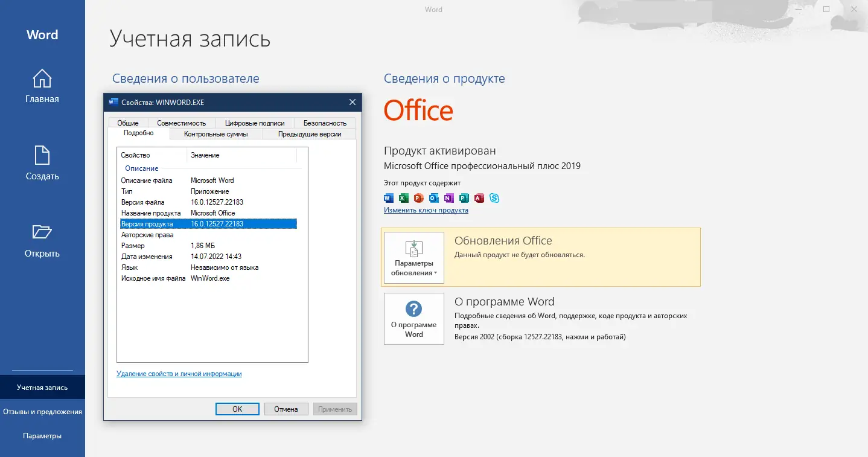This screenshot has height=457, width=868.
Task: Confirm the properties dialog with OK
Action: pyautogui.click(x=237, y=409)
